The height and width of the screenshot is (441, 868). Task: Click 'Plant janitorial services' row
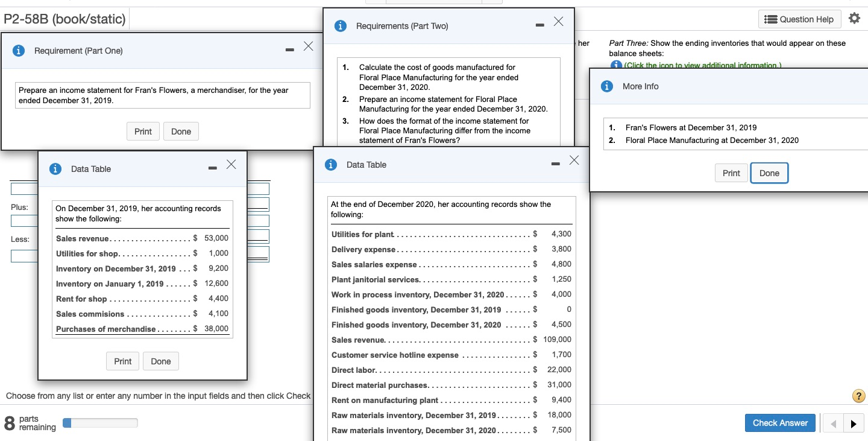pos(451,279)
